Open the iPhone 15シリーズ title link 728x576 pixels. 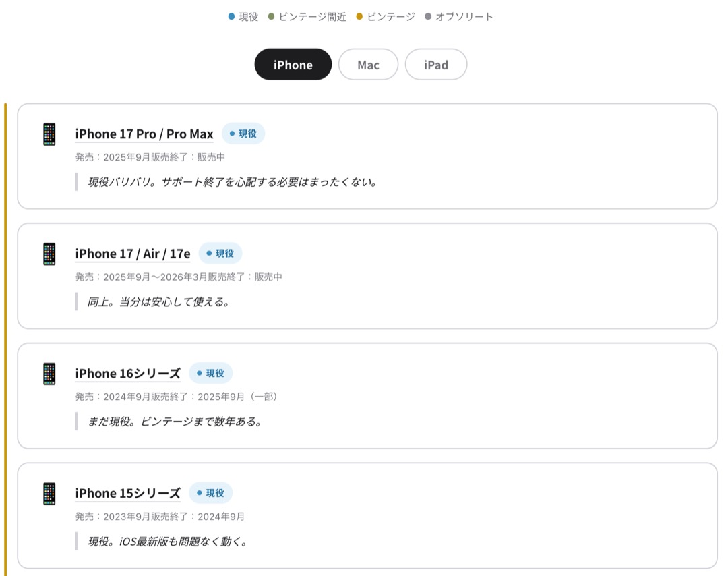pyautogui.click(x=128, y=494)
